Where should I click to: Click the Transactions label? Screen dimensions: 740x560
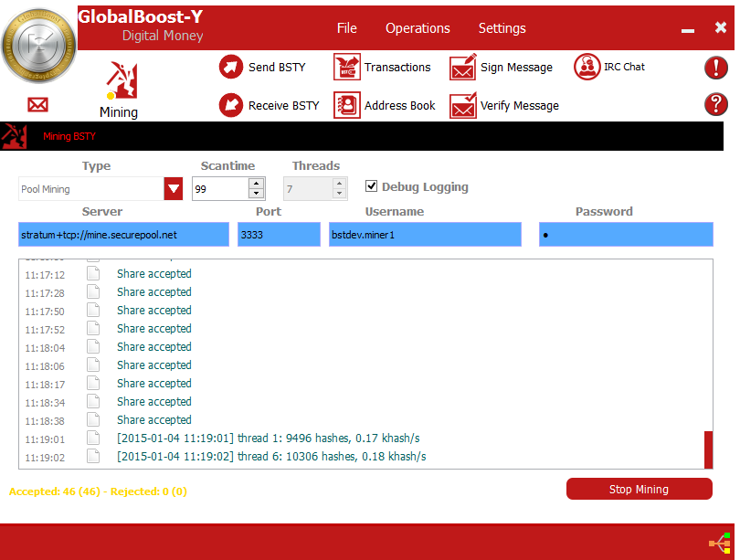(x=397, y=67)
